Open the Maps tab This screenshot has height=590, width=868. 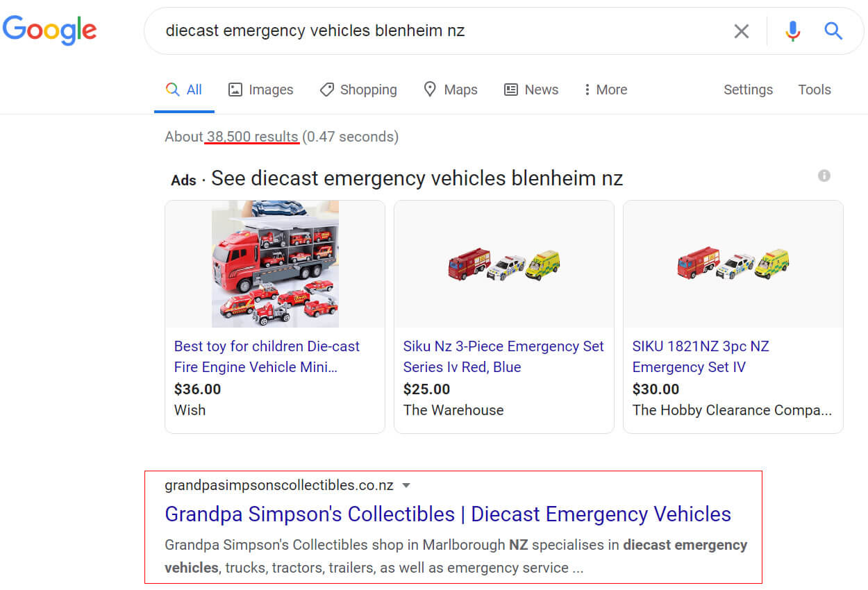point(451,90)
